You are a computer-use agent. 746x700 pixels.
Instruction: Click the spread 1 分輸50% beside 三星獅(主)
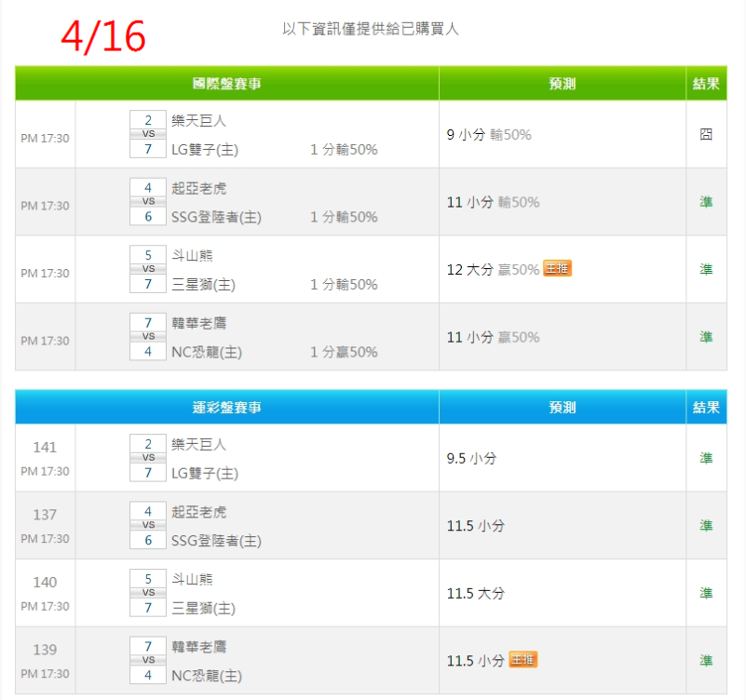click(x=344, y=285)
